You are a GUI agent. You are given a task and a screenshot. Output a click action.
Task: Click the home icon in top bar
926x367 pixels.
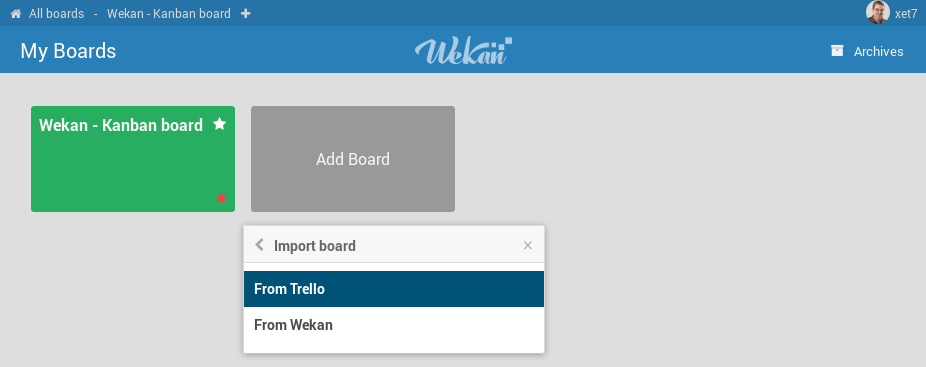(x=16, y=14)
